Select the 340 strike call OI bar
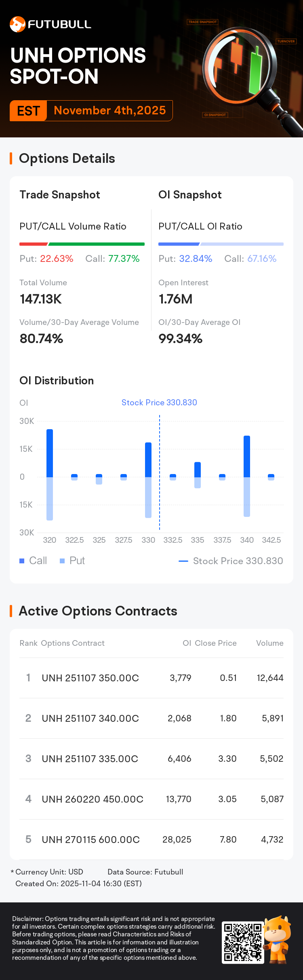Viewport: 303px width, 980px height. click(247, 456)
